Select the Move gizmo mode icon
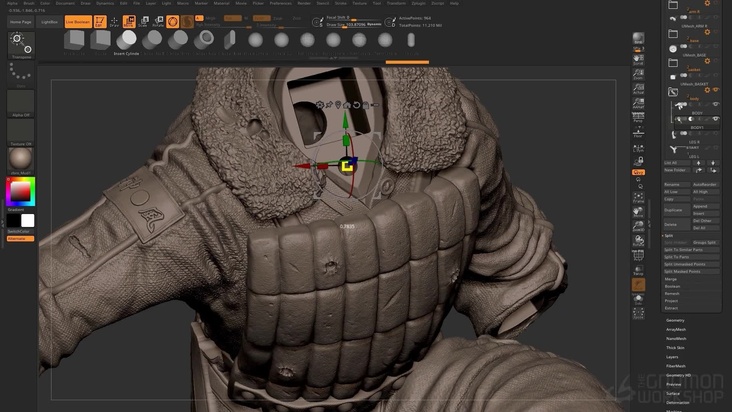Image resolution: width=732 pixels, height=412 pixels. point(129,21)
